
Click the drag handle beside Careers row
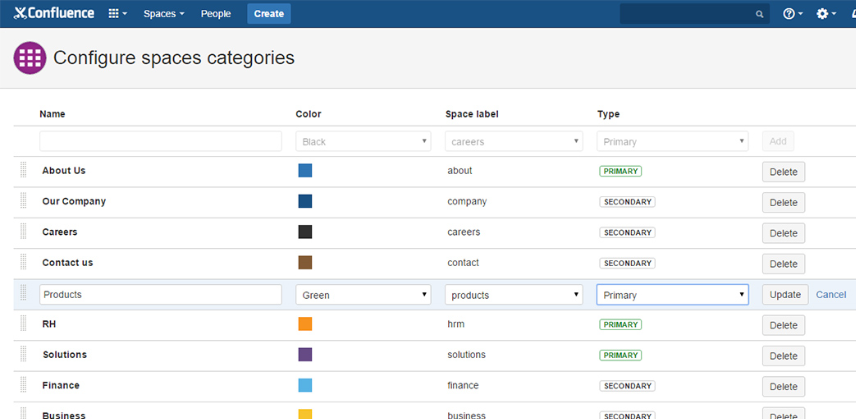coord(24,232)
